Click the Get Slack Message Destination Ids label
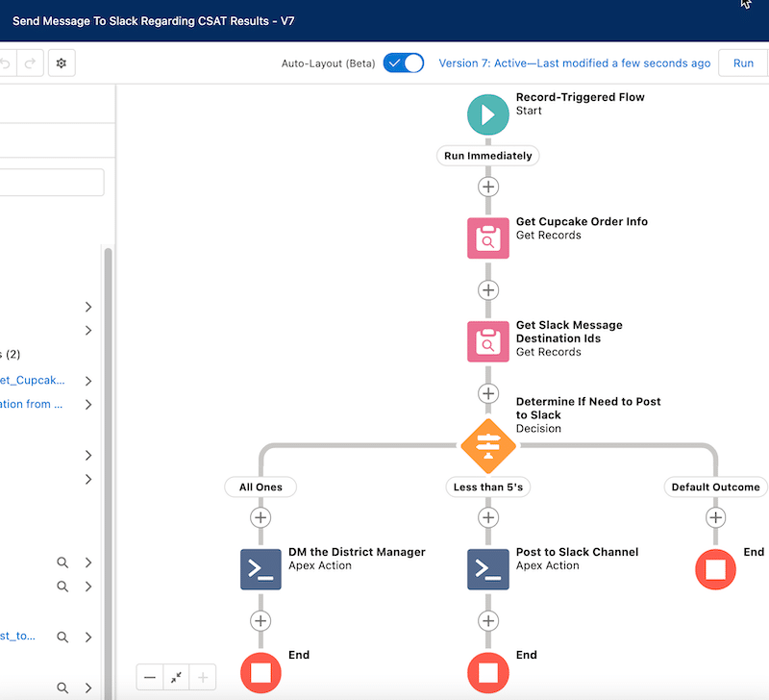The width and height of the screenshot is (769, 700). pyautogui.click(x=569, y=332)
